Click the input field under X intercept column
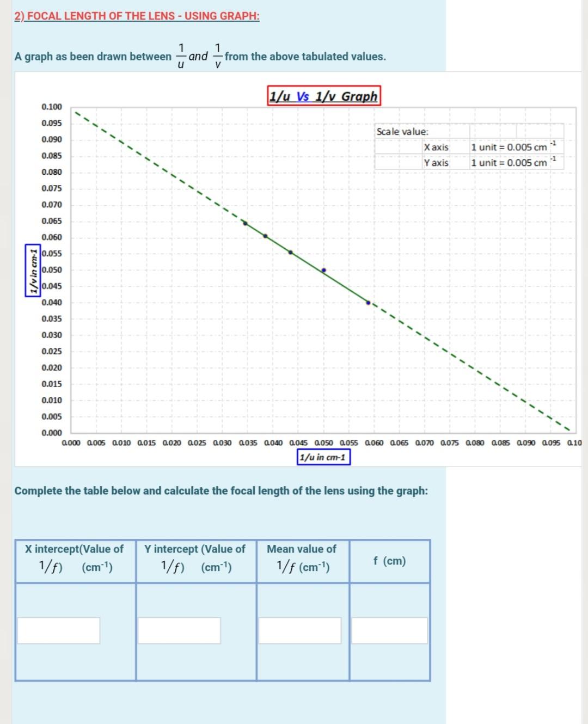 click(x=59, y=630)
